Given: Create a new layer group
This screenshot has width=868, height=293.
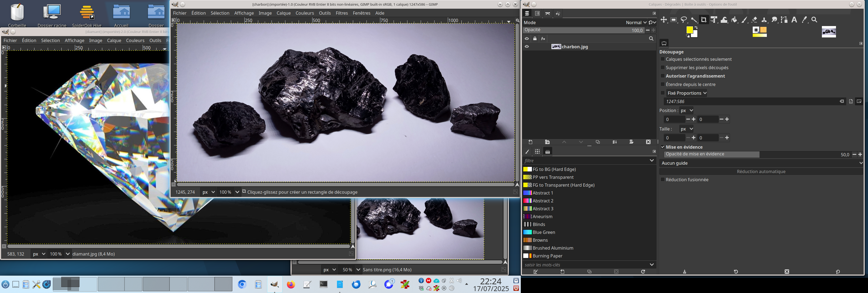Looking at the screenshot, I should 547,142.
